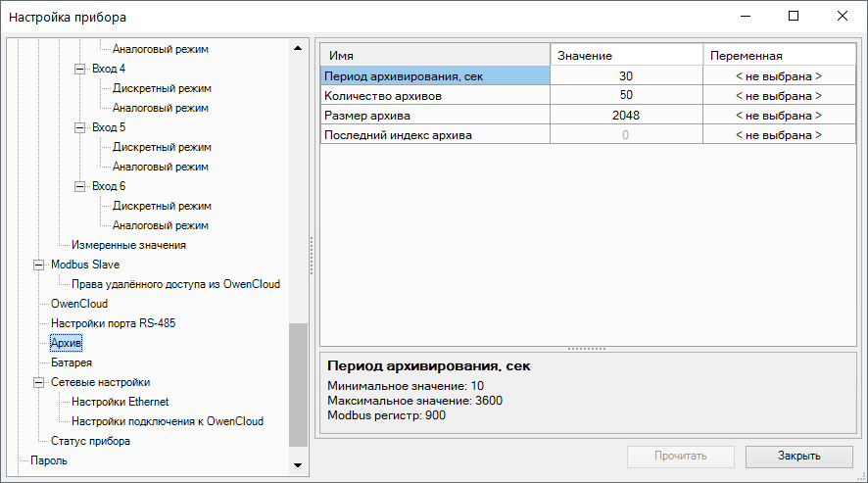The width and height of the screenshot is (868, 483).
Task: Click the Период архивирования value cell
Action: 626,75
